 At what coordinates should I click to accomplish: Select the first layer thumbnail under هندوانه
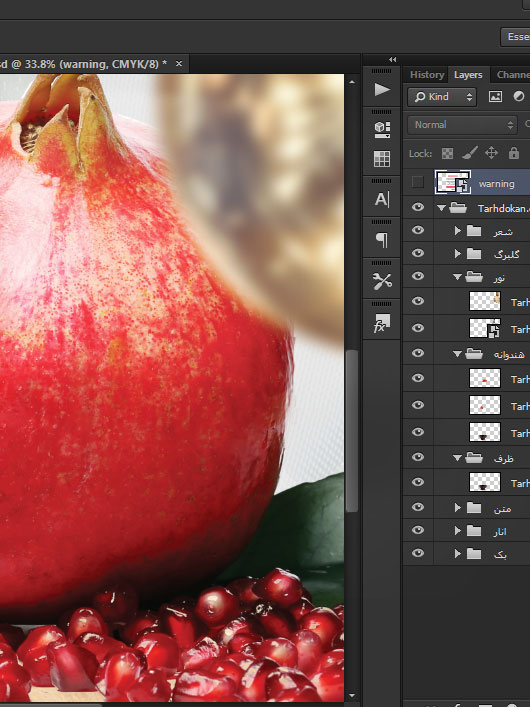(485, 378)
